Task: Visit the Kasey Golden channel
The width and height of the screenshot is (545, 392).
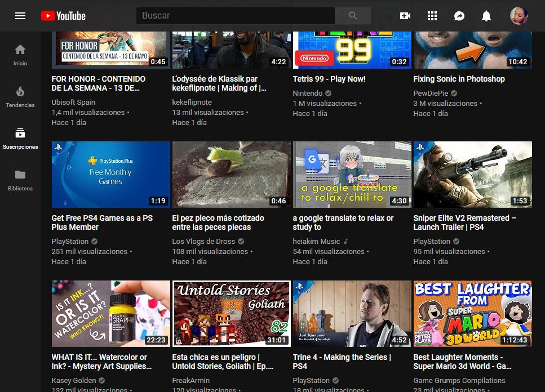Action: pyautogui.click(x=74, y=381)
